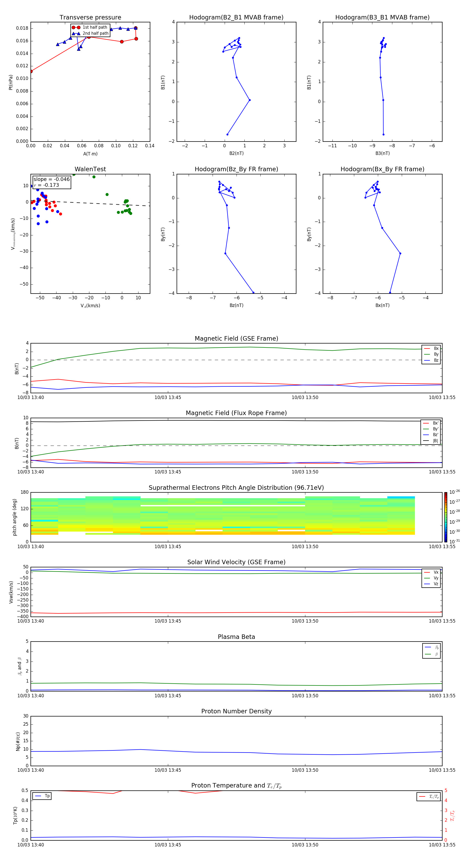Click the 'Vz' velocity legend entry

pos(431,584)
